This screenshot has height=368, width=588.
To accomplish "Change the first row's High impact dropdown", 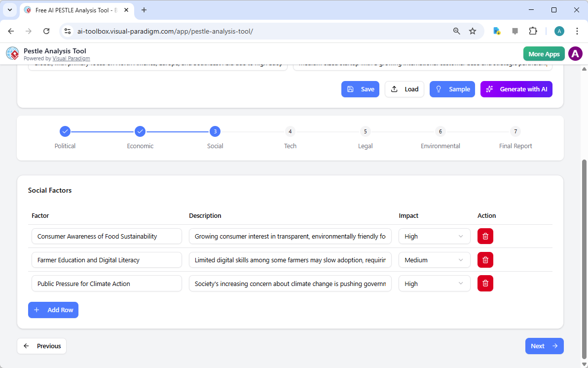I will 434,236.
